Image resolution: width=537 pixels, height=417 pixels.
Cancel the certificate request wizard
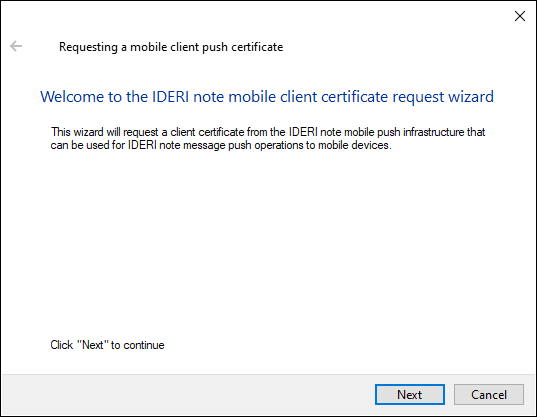point(489,394)
